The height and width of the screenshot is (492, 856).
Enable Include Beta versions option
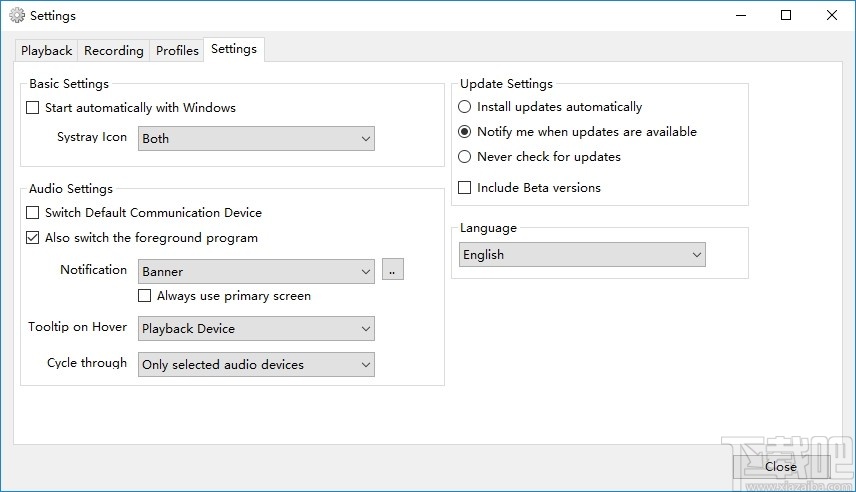pos(465,188)
